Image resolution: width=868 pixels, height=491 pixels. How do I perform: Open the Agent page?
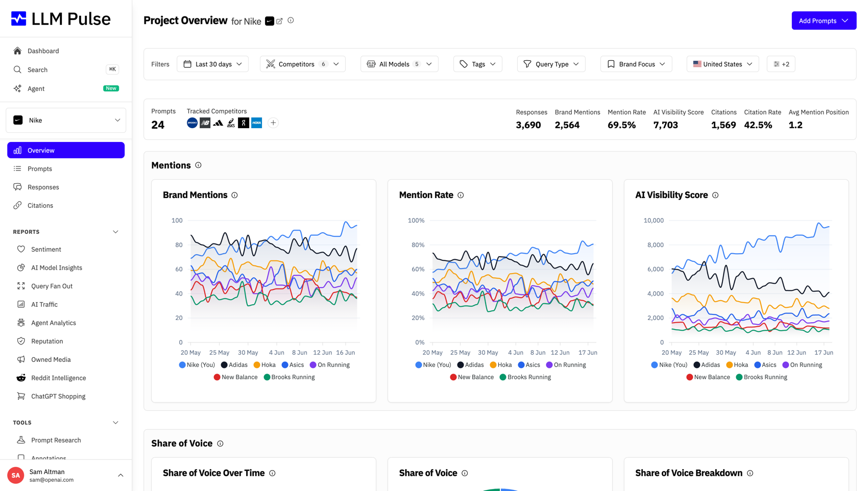pyautogui.click(x=66, y=88)
